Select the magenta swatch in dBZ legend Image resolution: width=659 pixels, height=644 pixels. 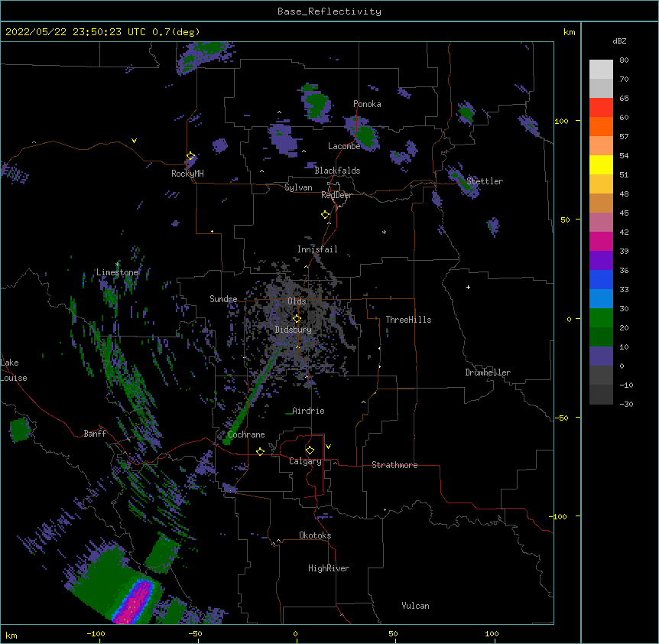(x=601, y=241)
